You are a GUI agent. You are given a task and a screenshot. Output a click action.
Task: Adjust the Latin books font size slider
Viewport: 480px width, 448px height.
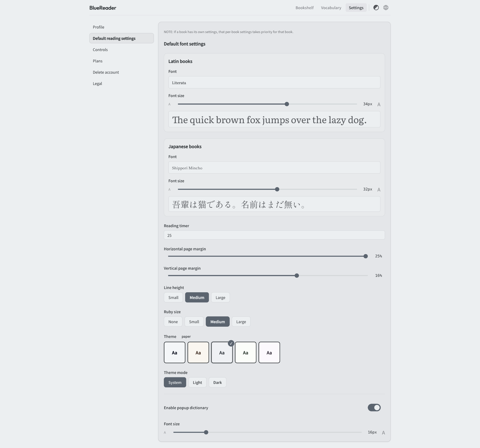pos(267,104)
